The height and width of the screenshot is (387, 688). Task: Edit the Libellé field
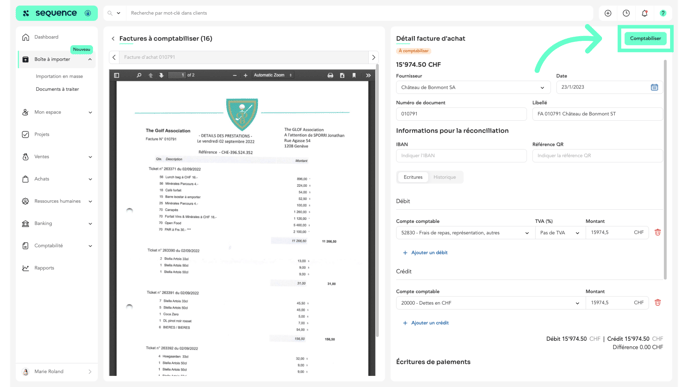pos(597,114)
